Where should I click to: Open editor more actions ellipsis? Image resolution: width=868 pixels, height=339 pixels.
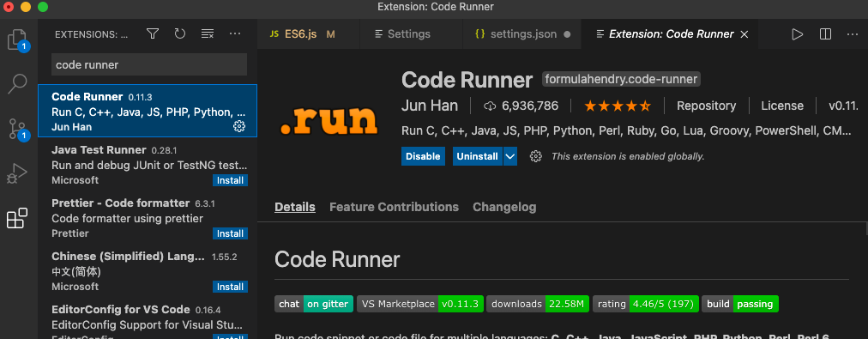853,34
